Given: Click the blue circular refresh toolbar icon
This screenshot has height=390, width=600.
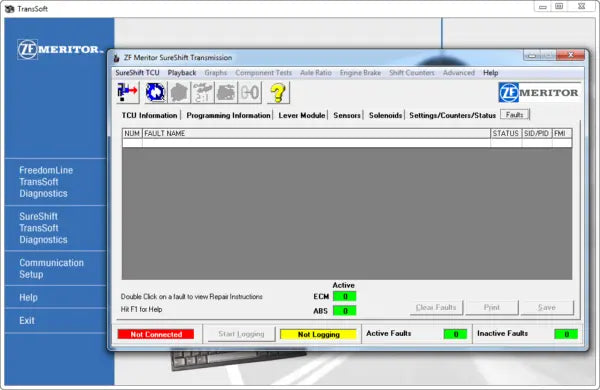Looking at the screenshot, I should (x=155, y=92).
